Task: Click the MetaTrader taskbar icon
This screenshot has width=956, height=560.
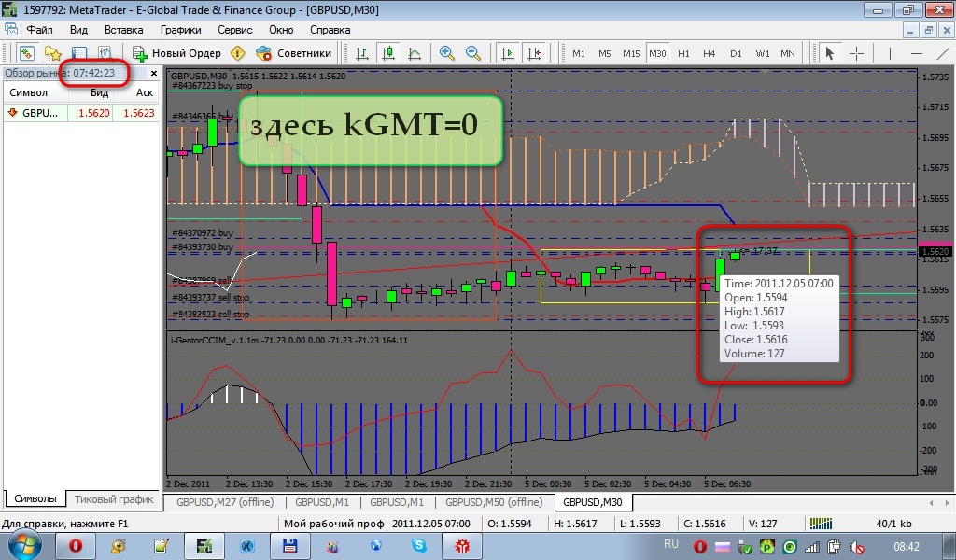Action: [x=204, y=545]
